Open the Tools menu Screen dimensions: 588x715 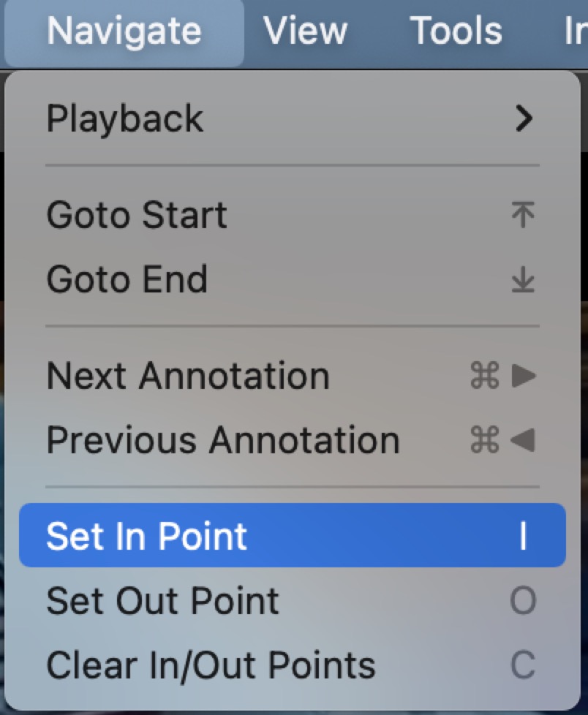456,31
